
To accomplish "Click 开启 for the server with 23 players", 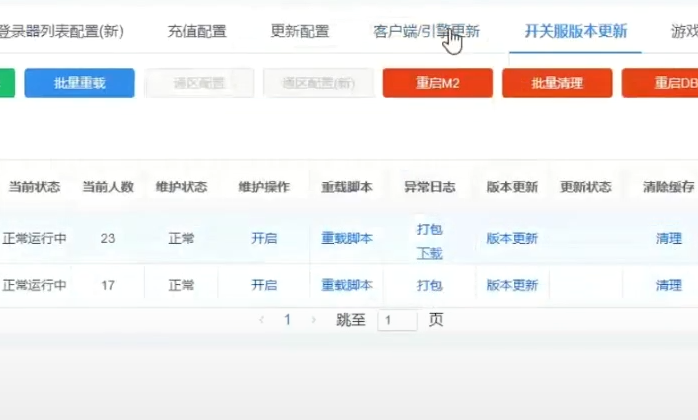I will (x=264, y=238).
